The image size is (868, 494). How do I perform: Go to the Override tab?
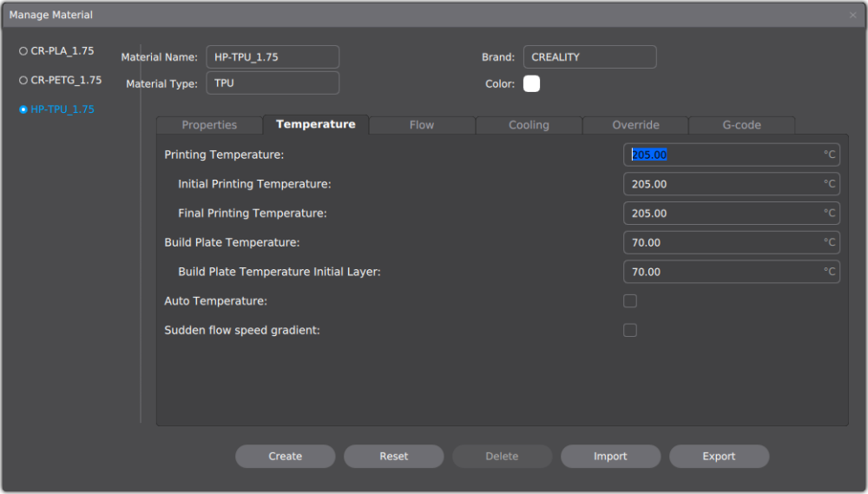635,125
